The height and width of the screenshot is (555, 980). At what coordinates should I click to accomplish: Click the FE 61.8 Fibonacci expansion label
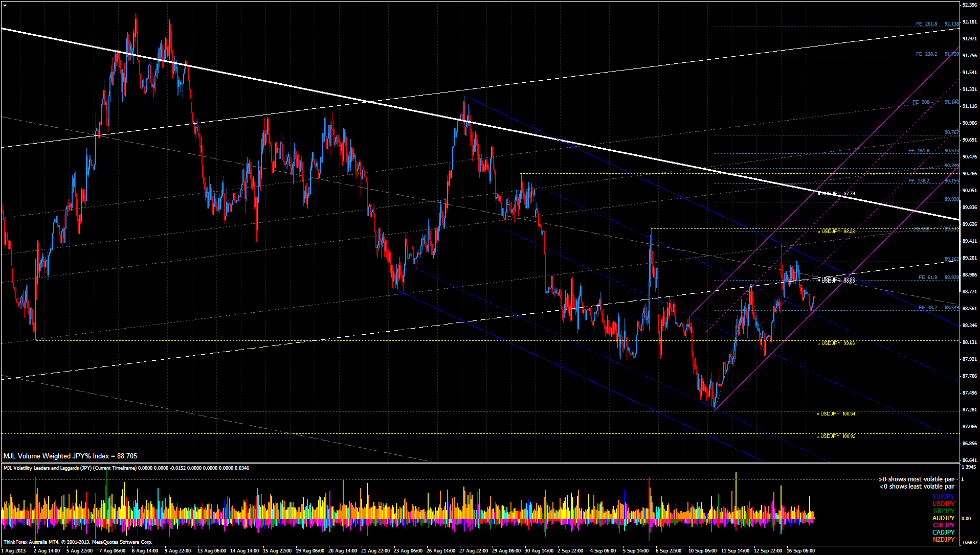tap(928, 277)
